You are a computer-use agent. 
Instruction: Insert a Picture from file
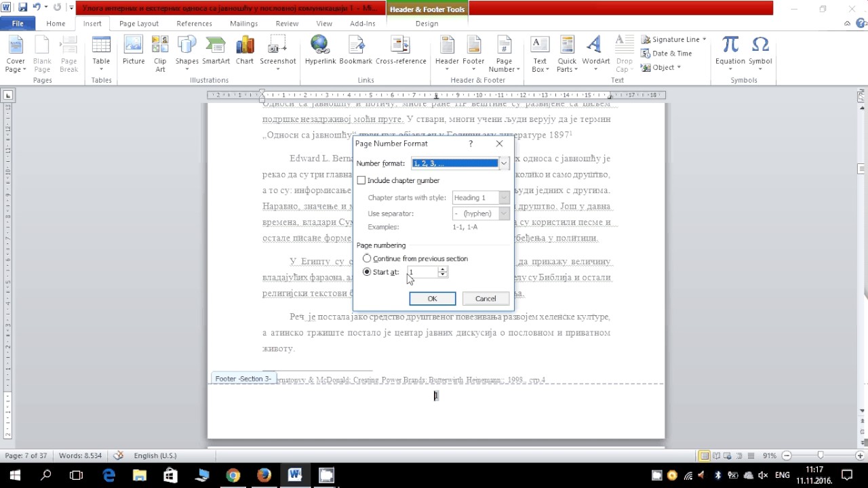[134, 51]
